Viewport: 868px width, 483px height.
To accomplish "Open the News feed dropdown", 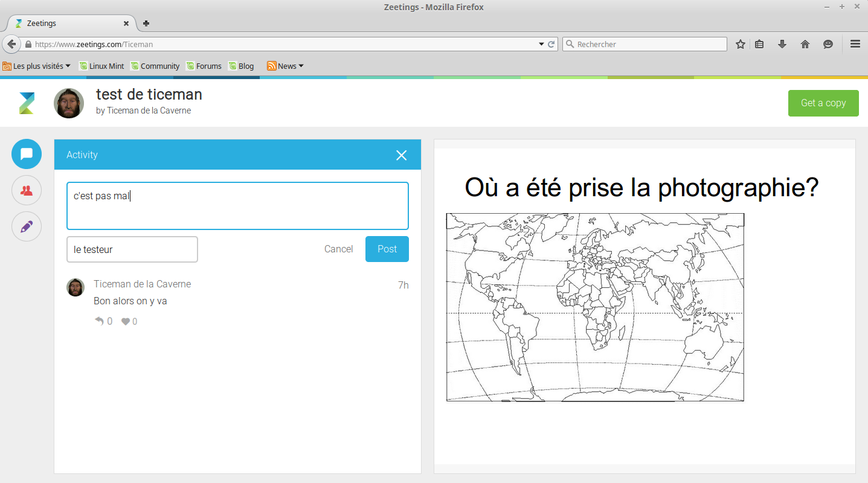I will [x=285, y=66].
